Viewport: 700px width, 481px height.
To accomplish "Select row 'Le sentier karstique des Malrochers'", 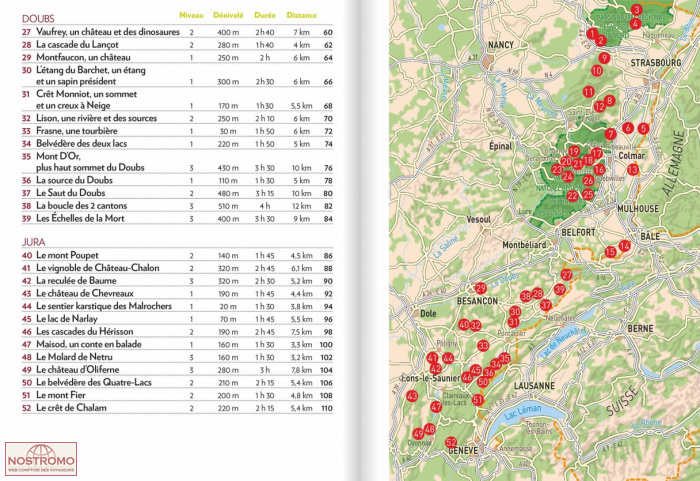I will 177,306.
